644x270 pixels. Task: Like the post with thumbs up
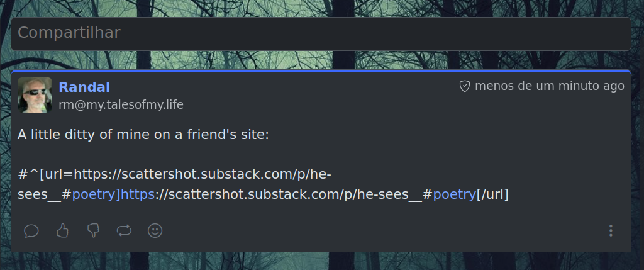(x=62, y=231)
